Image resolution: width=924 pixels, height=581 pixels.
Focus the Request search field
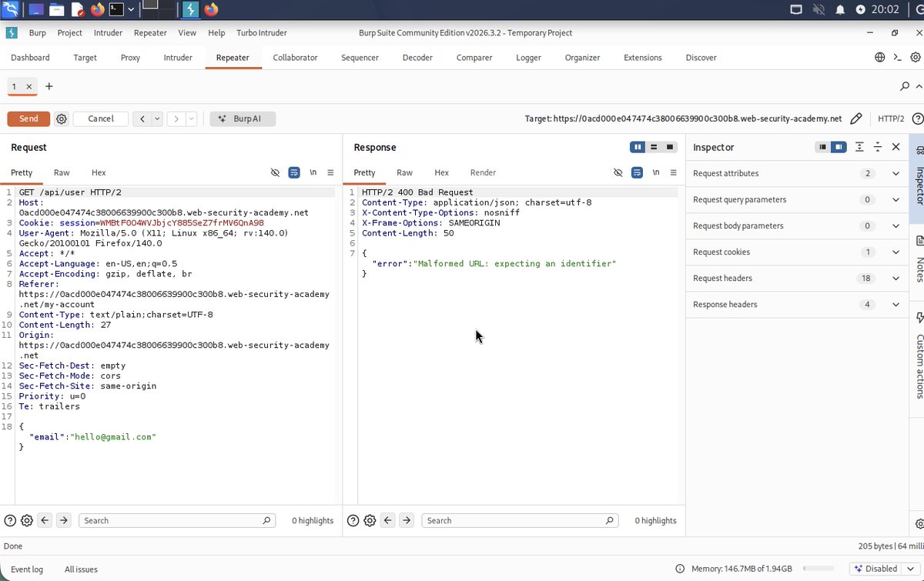click(x=176, y=520)
